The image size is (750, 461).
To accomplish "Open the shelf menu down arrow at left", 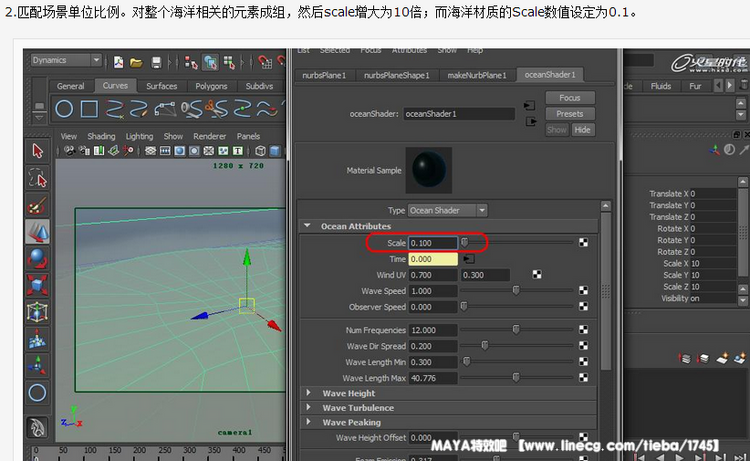I will point(39,117).
